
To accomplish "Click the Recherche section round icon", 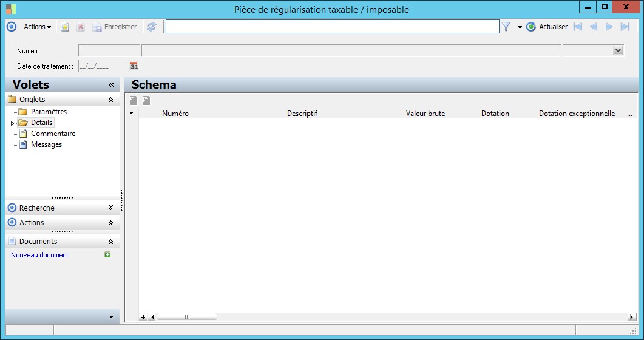I will pos(12,208).
